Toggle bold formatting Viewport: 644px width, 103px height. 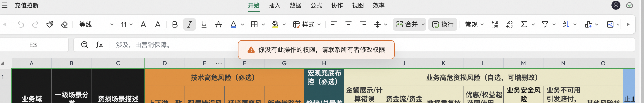pyautogui.click(x=175, y=24)
